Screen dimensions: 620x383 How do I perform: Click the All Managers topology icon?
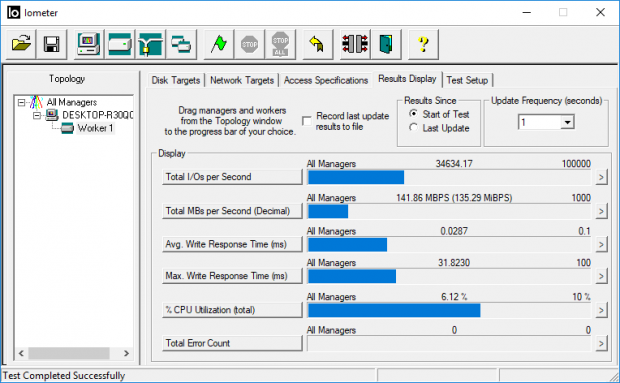(36, 102)
